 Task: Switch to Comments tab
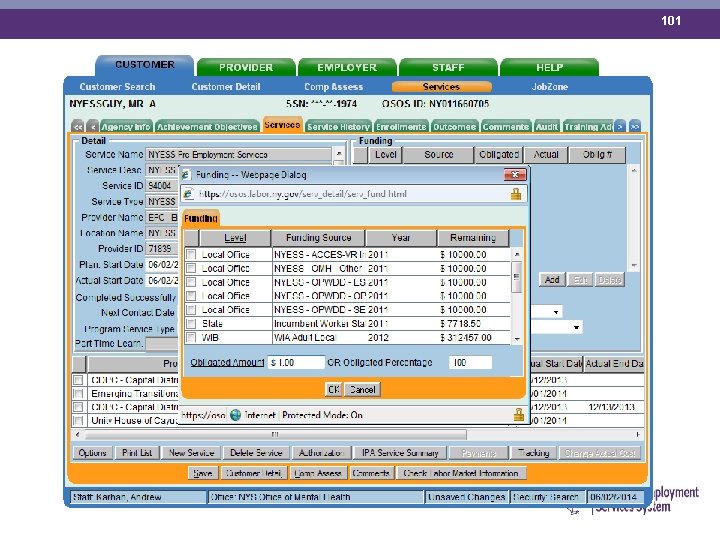506,127
